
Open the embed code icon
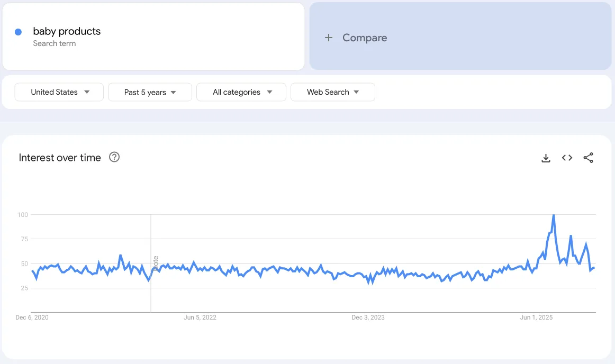[567, 158]
